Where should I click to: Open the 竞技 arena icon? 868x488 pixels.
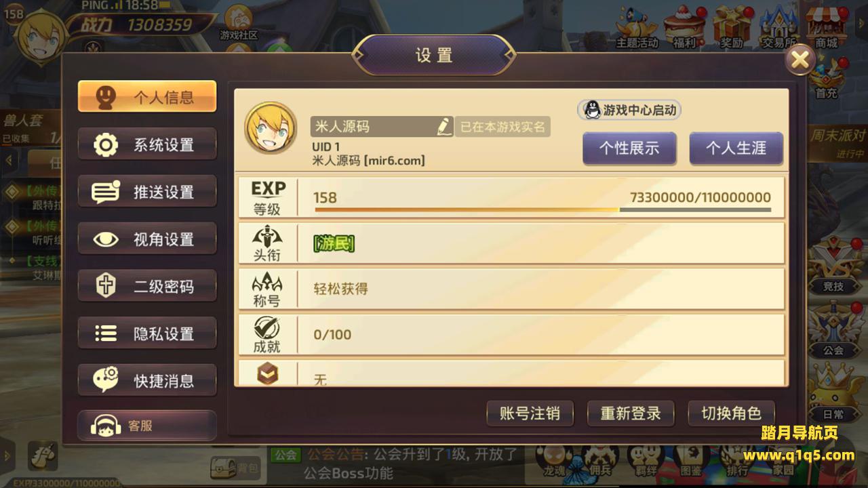pyautogui.click(x=833, y=266)
